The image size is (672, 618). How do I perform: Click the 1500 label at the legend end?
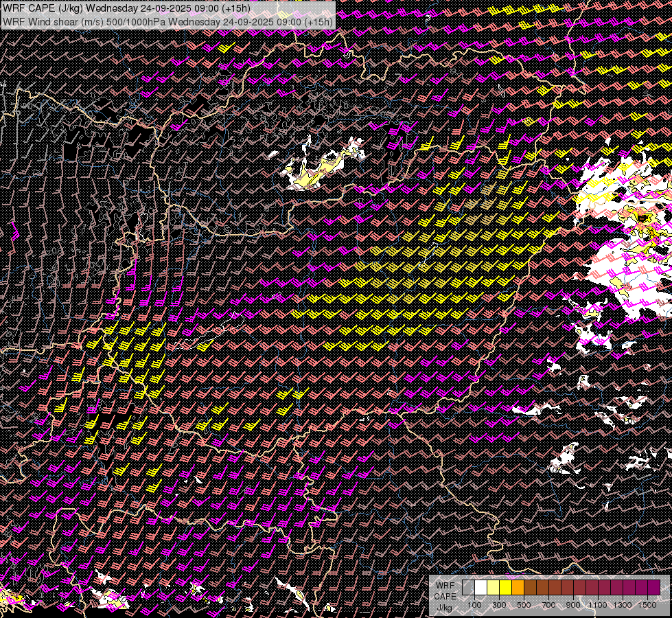(647, 605)
